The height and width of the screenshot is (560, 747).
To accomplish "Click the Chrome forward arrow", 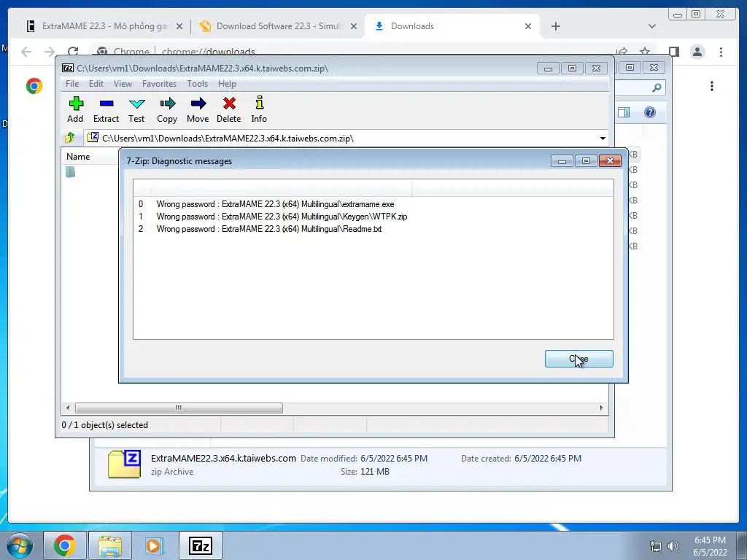I will [x=50, y=52].
